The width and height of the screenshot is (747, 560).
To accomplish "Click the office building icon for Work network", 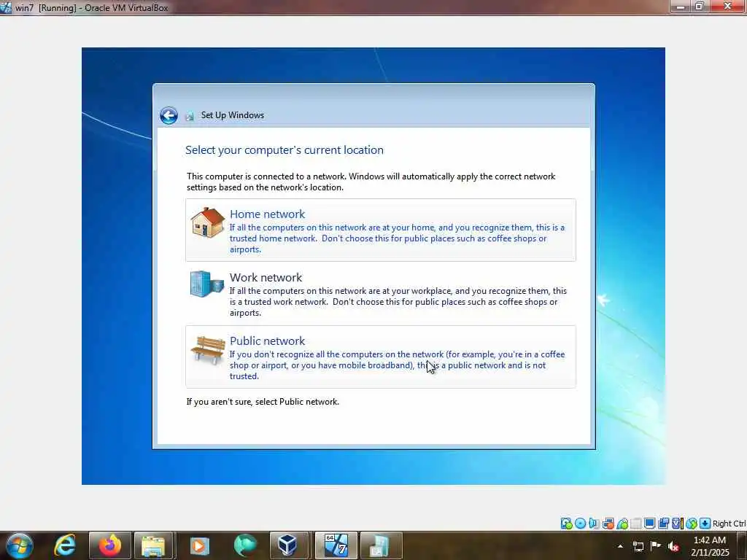I will (206, 284).
